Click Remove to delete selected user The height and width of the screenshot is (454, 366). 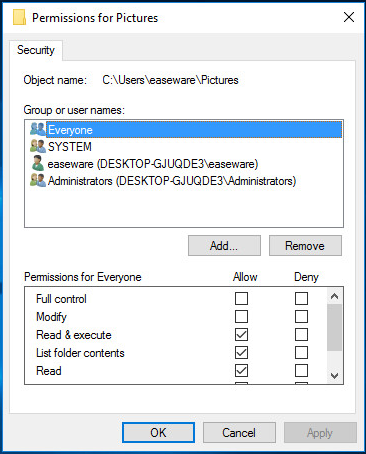pos(305,246)
